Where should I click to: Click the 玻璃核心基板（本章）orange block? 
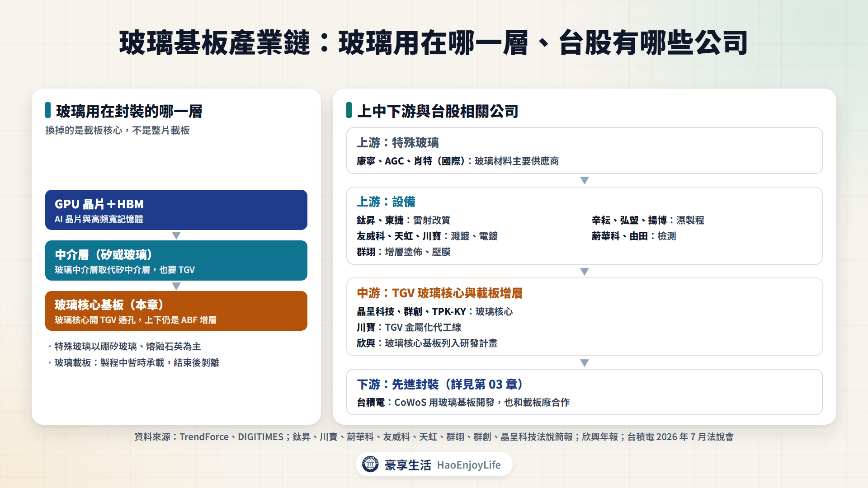(x=176, y=311)
